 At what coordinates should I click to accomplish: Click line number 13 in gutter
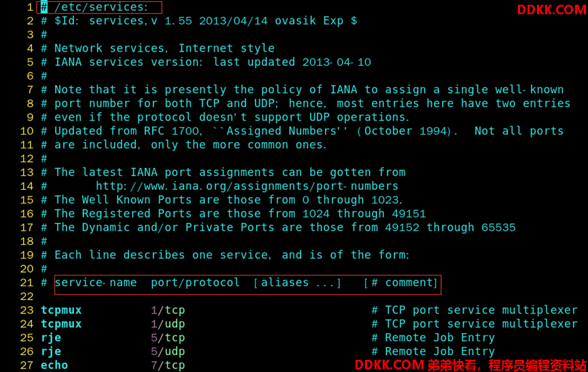point(27,173)
